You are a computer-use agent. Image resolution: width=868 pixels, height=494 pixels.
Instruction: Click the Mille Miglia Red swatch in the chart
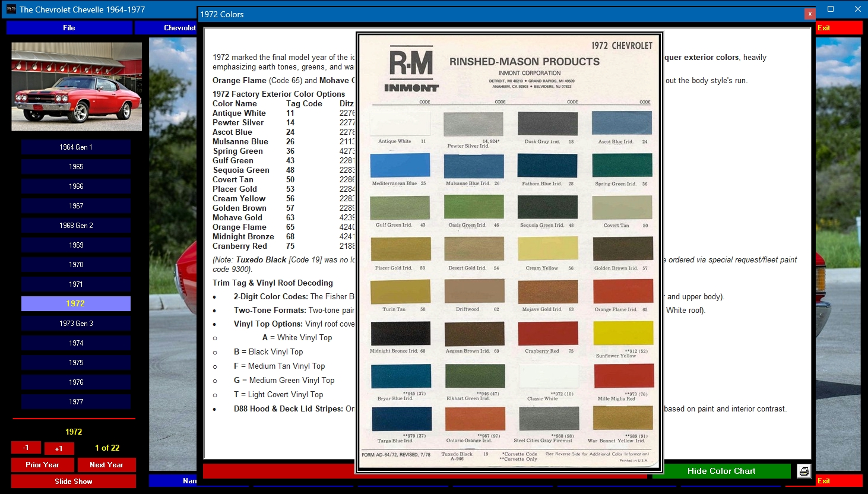[624, 376]
